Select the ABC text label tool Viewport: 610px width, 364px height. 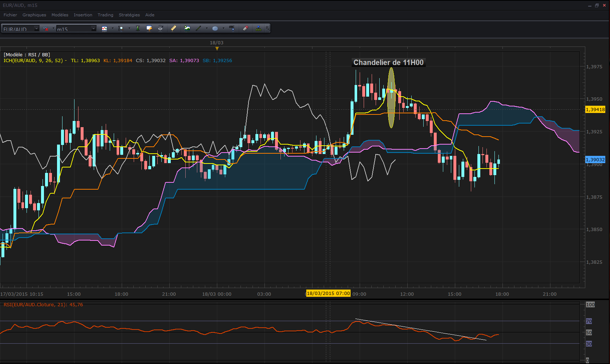point(232,28)
